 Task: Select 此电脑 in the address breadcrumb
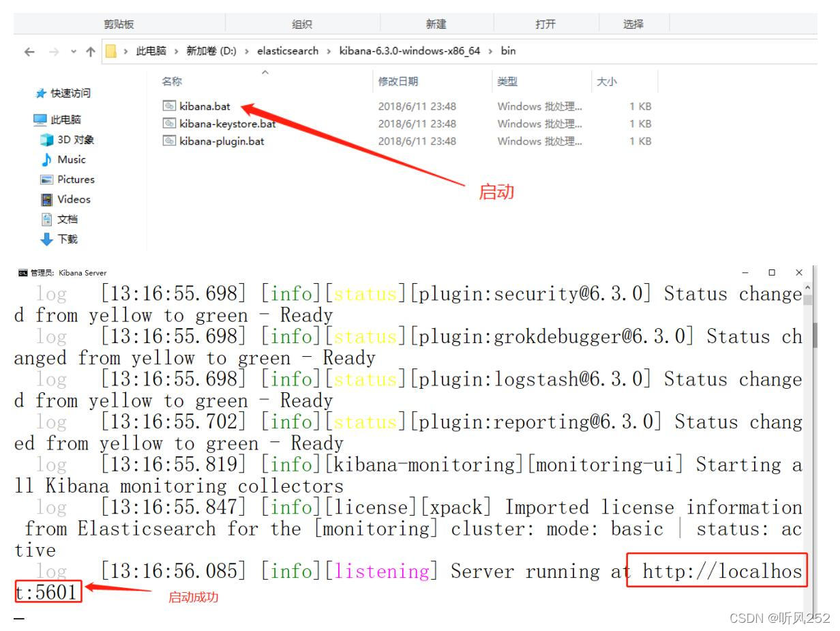tap(151, 51)
